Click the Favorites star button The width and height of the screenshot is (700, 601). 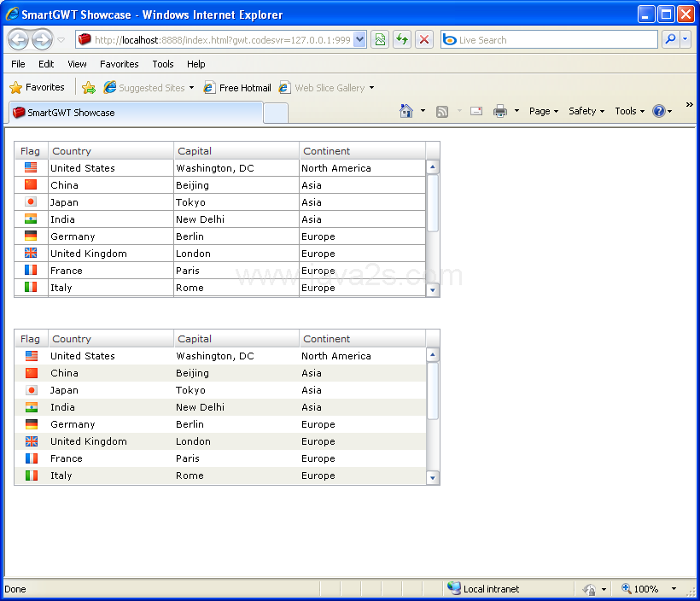click(37, 87)
